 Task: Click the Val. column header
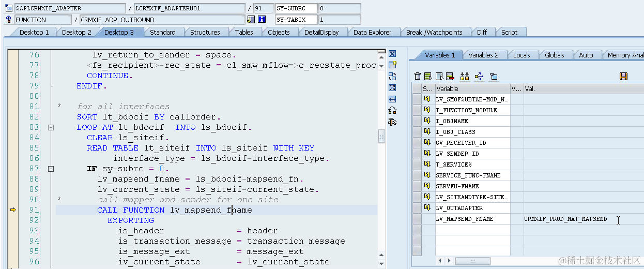tap(584, 88)
